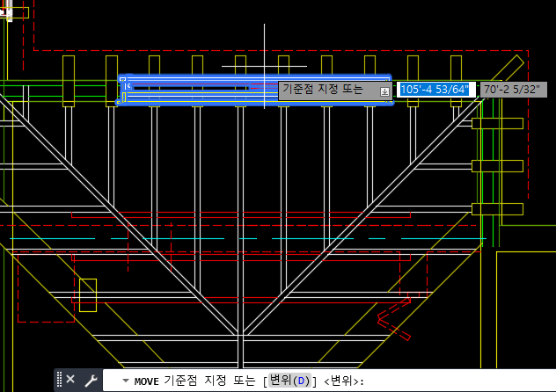Open command line customize wrench icon
Viewport: 556px width, 392px height.
91,381
